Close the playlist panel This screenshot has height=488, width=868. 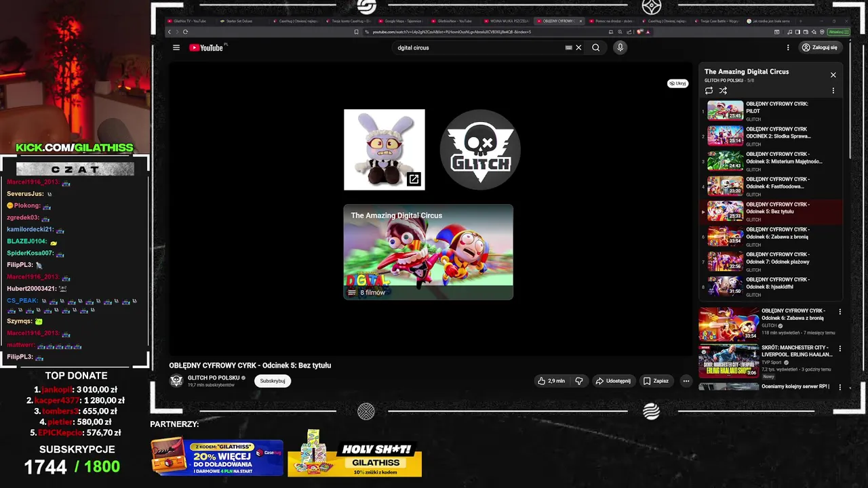click(833, 75)
